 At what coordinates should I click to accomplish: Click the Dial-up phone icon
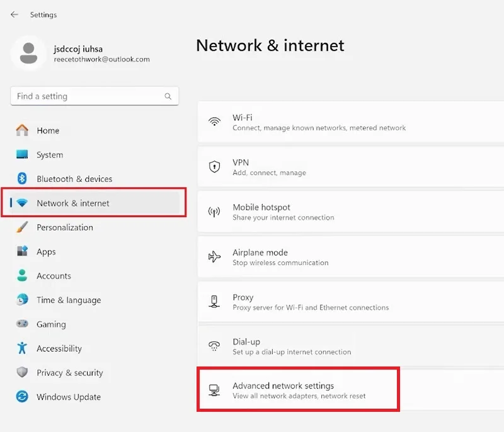pos(214,346)
